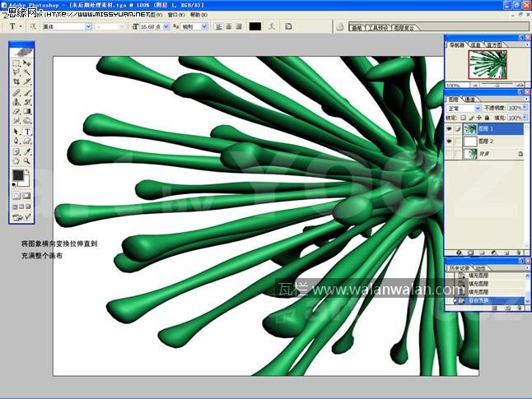Toggle visibility of layer 图层 2
Screen dimensions: 532x399
pos(449,142)
